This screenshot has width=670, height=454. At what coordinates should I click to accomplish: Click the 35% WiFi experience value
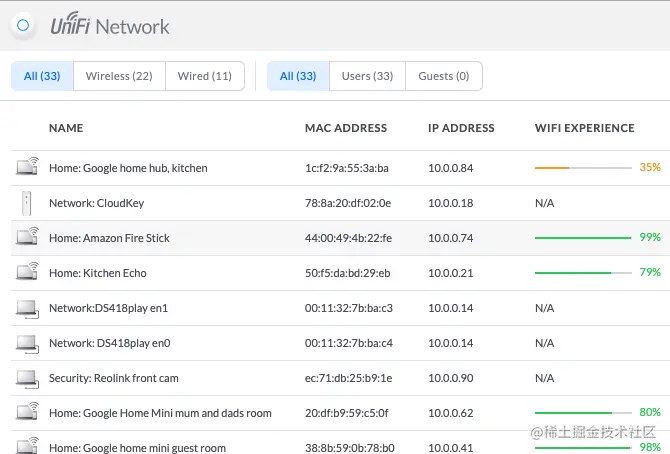[650, 167]
